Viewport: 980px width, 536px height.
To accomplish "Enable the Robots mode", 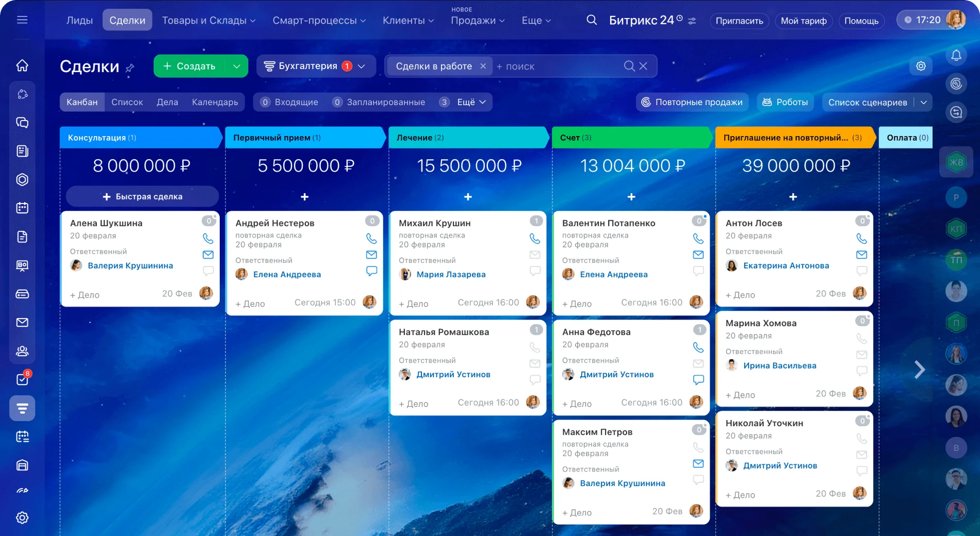I will 785,102.
